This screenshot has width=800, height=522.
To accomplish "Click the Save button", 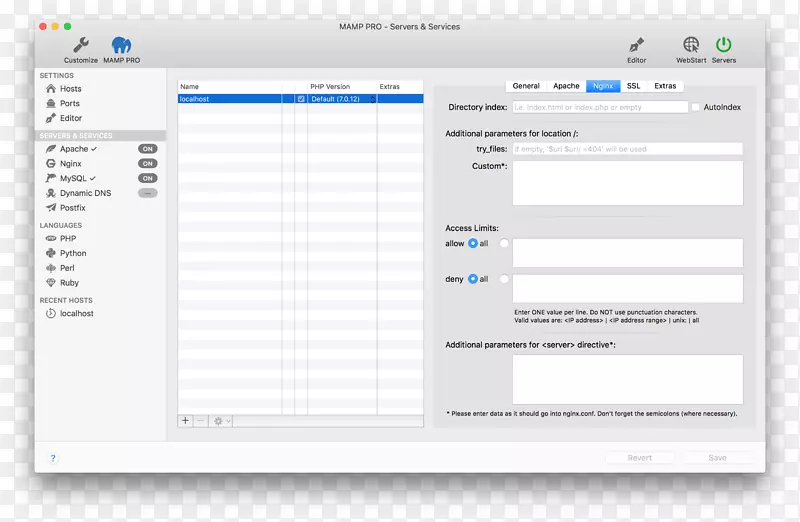I will tap(717, 458).
